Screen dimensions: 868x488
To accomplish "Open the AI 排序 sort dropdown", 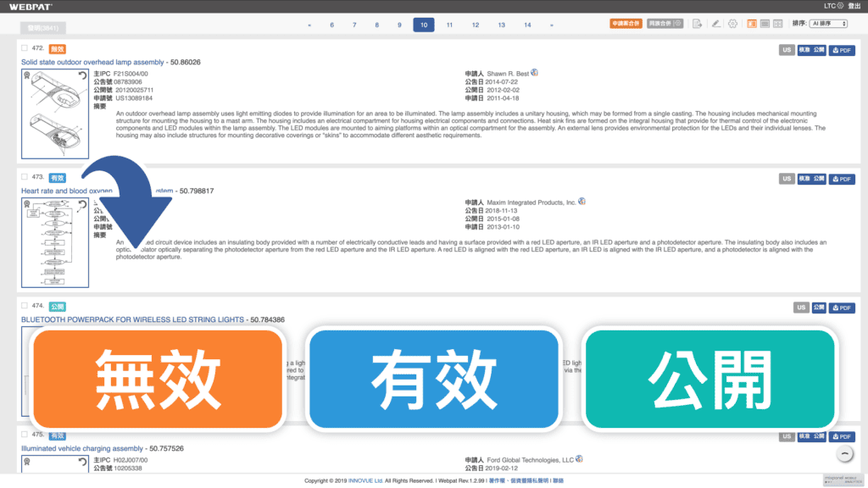I will (828, 24).
